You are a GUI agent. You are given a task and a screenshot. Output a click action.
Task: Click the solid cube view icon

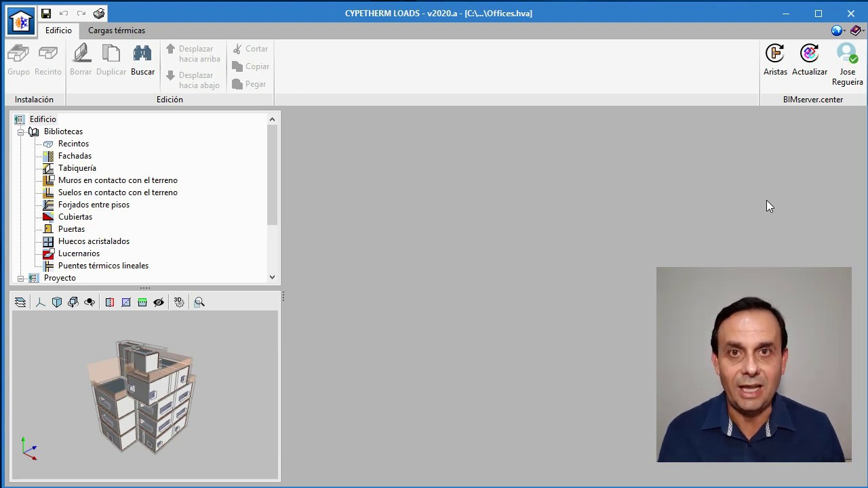[57, 302]
